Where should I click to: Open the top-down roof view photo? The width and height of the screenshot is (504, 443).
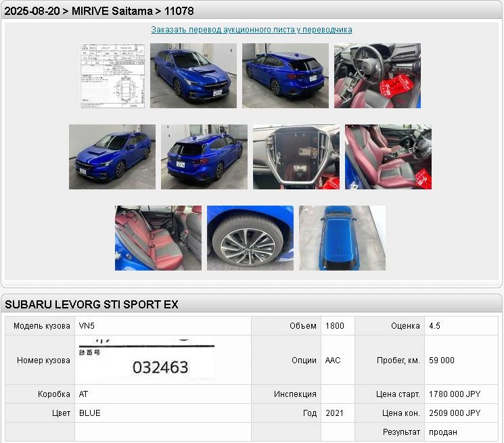(x=342, y=238)
